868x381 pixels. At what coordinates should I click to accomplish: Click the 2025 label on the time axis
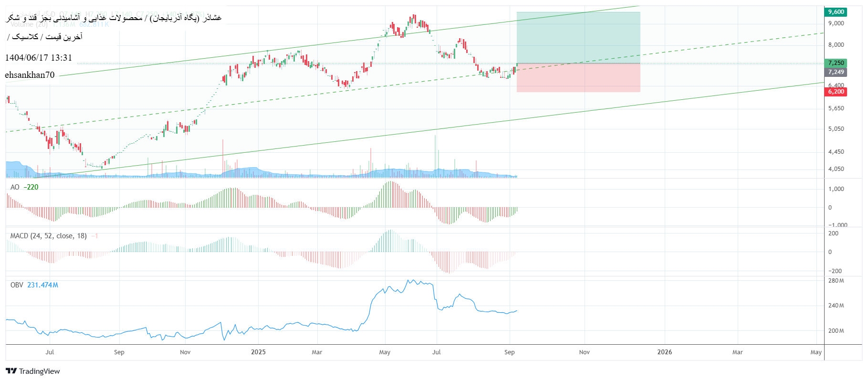click(x=258, y=352)
